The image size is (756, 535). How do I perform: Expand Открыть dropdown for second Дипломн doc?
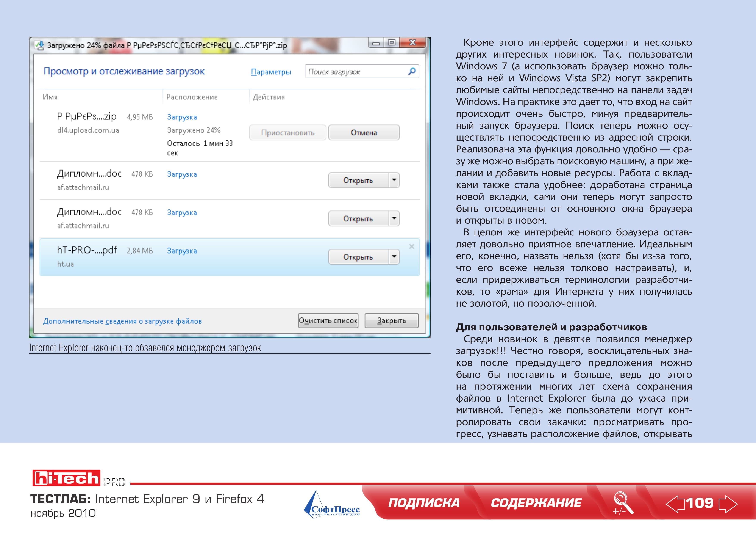[394, 218]
